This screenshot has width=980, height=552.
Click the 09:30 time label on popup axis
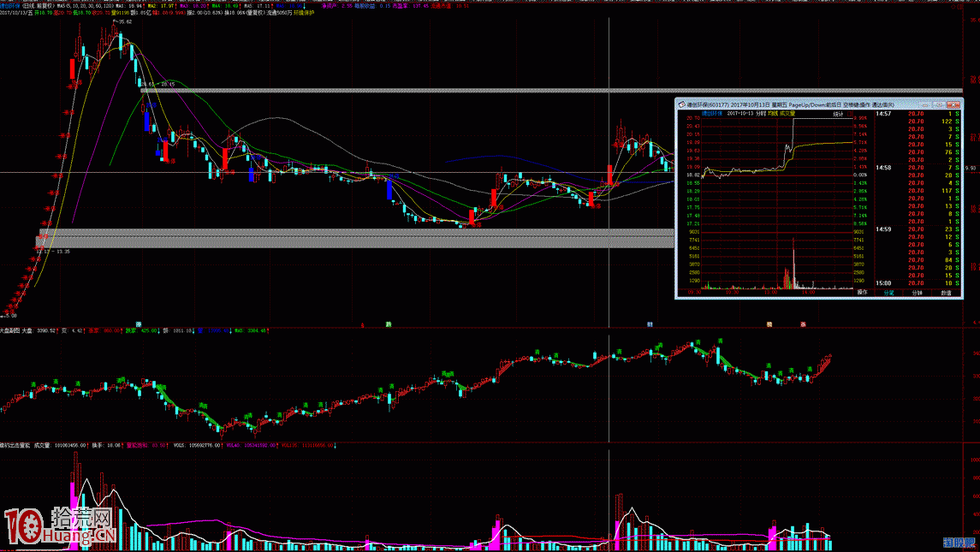click(694, 292)
